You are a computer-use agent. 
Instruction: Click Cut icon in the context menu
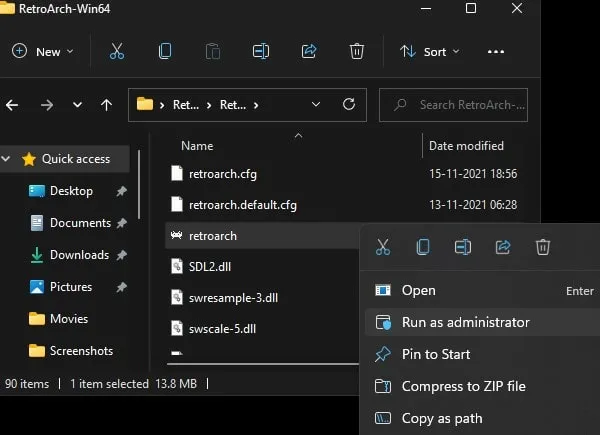(x=383, y=247)
